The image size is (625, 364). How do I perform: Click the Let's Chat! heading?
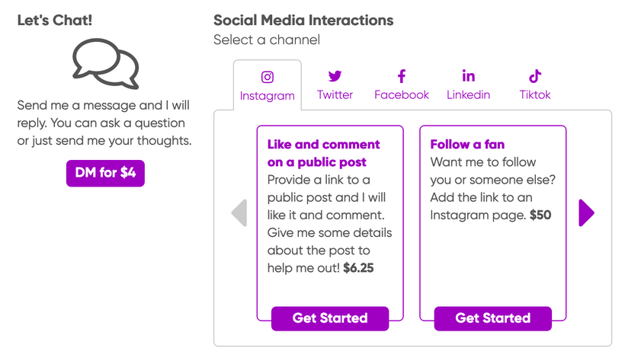(x=55, y=21)
